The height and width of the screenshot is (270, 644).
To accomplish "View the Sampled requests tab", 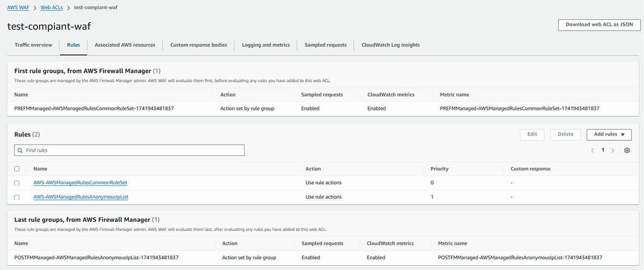I will [326, 45].
